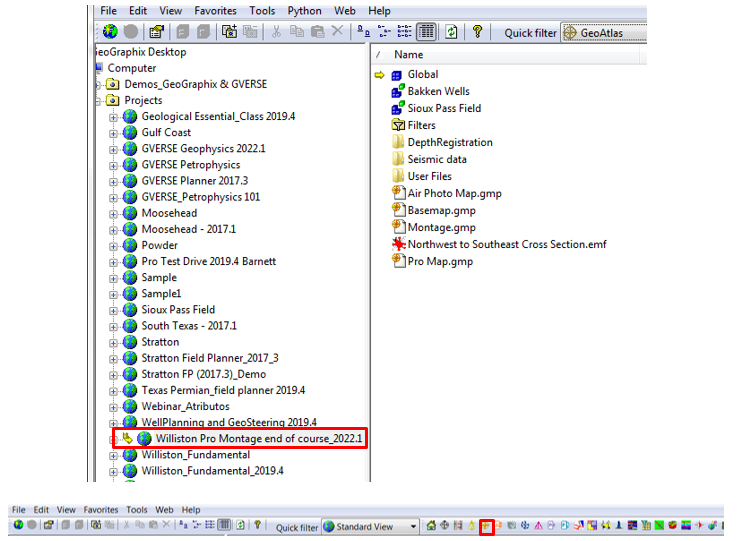Click the green Refresh icon in the upper toolbar
This screenshot has width=737, height=541.
pyautogui.click(x=451, y=32)
